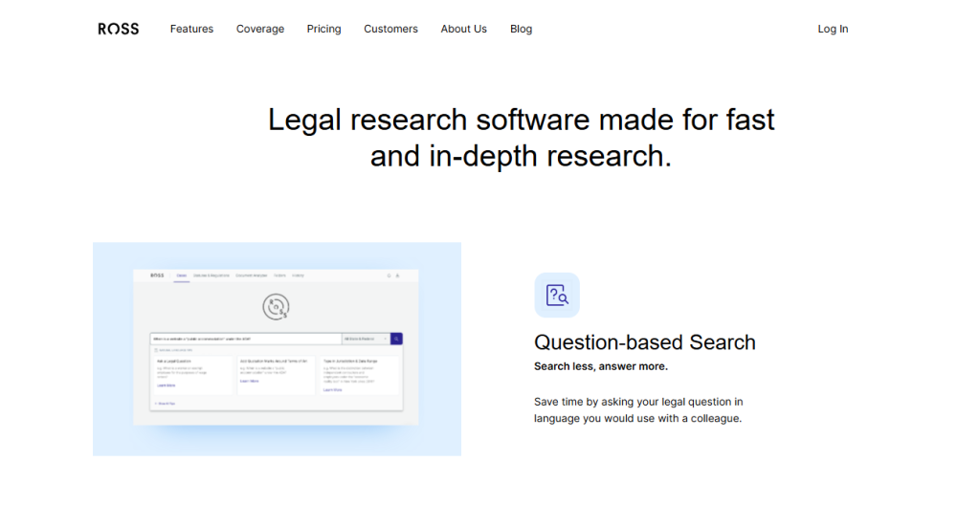
Task: Switch to the Cases tab in preview
Action: pos(181,275)
